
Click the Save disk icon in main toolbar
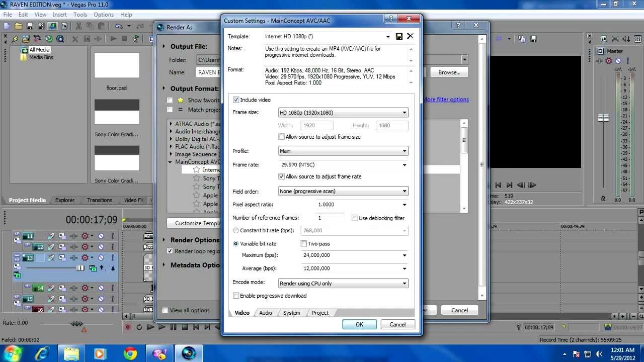tap(30, 26)
